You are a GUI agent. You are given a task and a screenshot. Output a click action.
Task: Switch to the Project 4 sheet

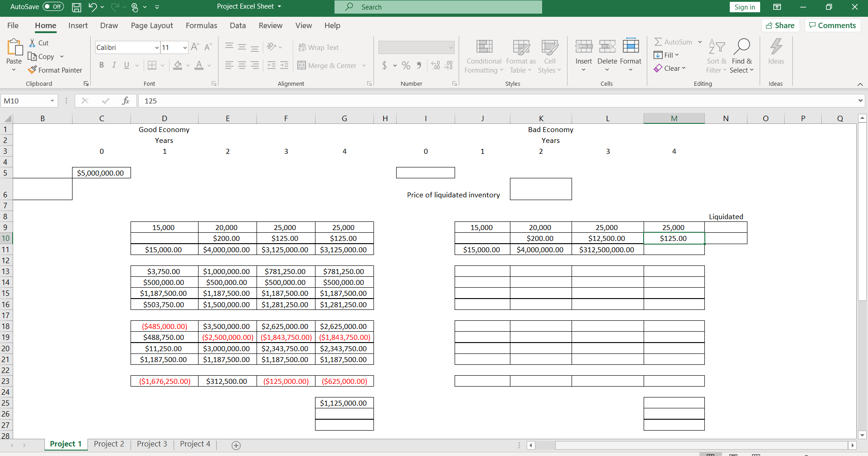[x=195, y=444]
